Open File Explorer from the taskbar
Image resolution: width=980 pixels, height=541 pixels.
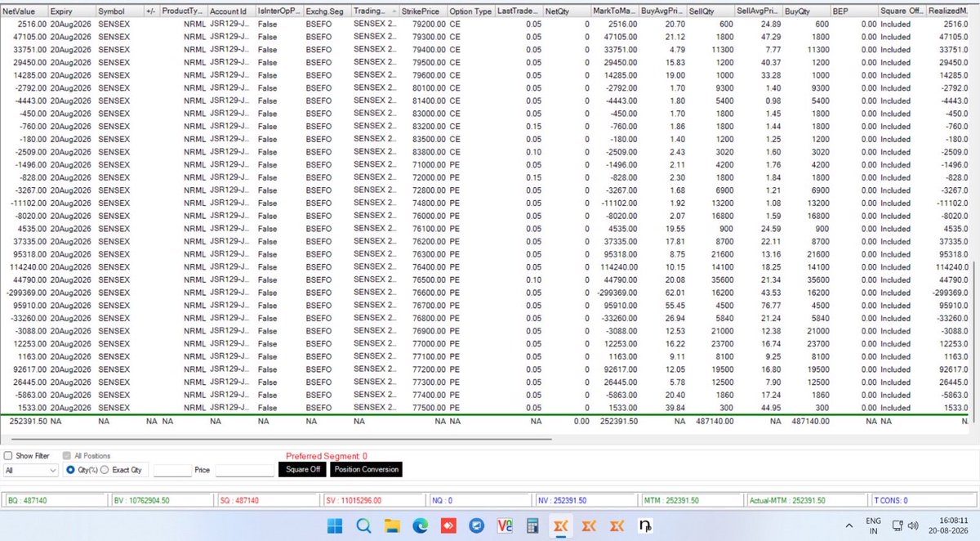[392, 525]
